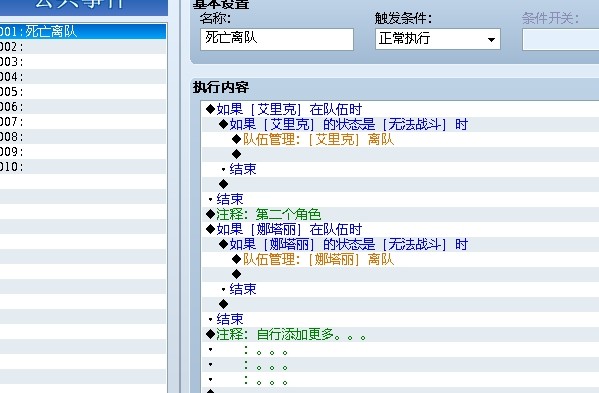Select command 队伍管理: [艾里克] 离队
Image resolution: width=599 pixels, height=393 pixels.
pos(400,139)
